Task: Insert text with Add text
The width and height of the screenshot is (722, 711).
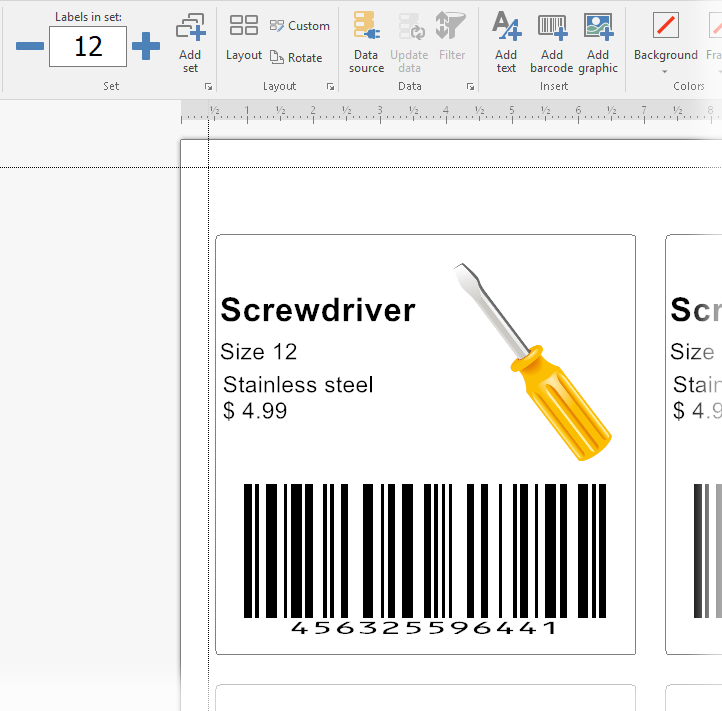Action: point(506,42)
